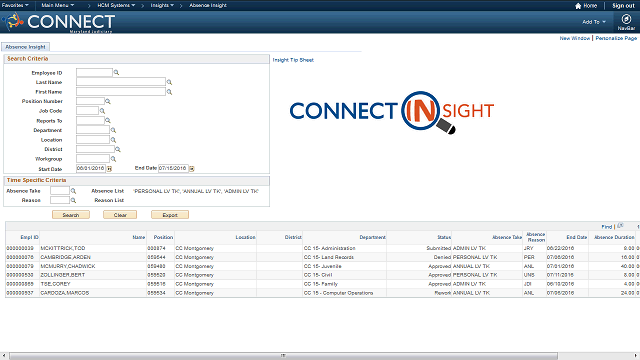Screen dimensions: 640x360
Task: Focus the Workgroup input field
Action: coord(93,159)
